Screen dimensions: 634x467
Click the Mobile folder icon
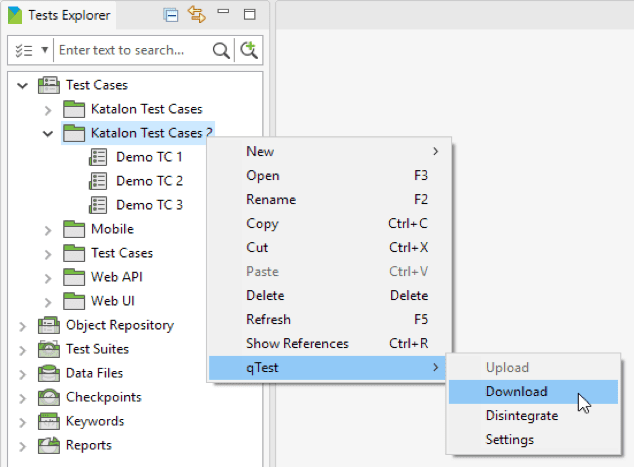pos(74,229)
